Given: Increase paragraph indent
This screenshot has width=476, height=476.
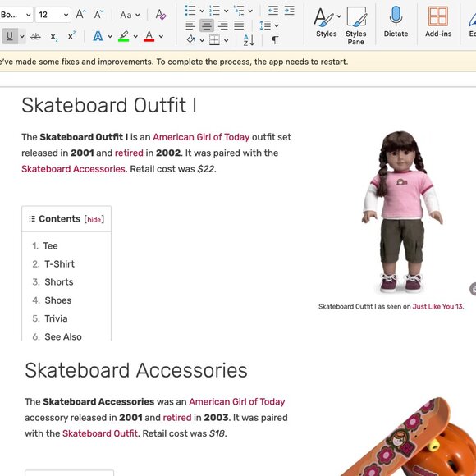Looking at the screenshot, I should tap(289, 11).
